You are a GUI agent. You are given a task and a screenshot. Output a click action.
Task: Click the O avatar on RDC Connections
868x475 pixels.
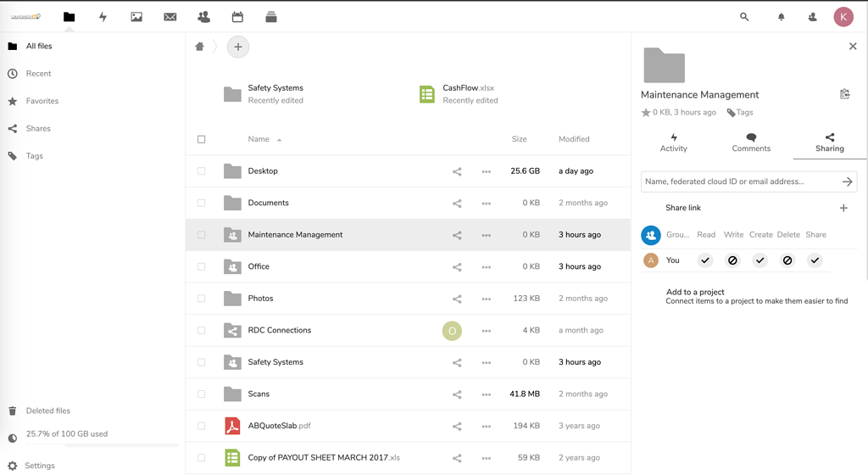452,331
